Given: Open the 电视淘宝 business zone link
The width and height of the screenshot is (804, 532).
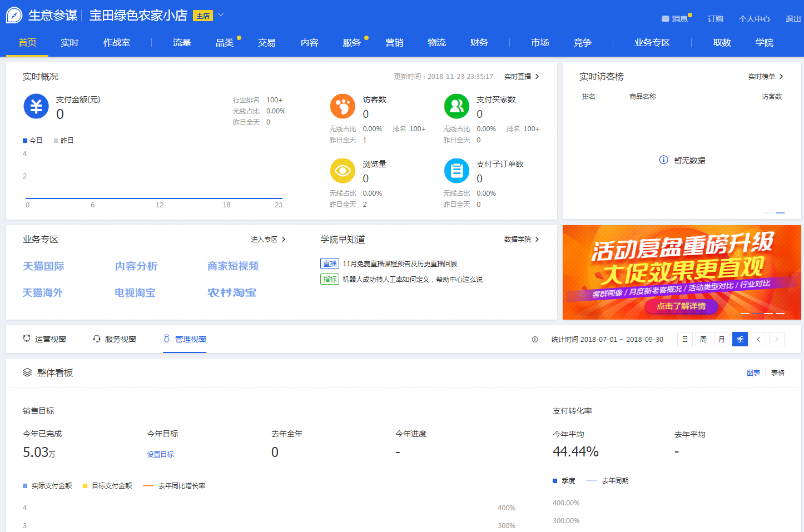Looking at the screenshot, I should tap(135, 292).
